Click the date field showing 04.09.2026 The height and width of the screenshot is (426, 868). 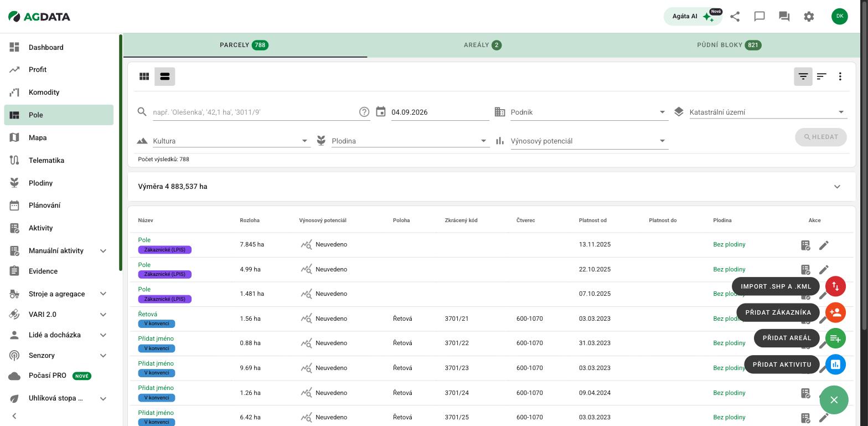(x=440, y=112)
